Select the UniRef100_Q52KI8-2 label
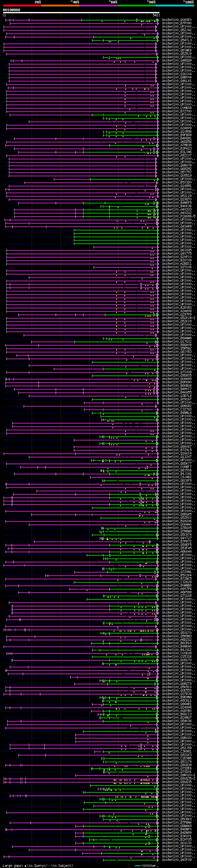Image resolution: width=197 pixels, height=868 pixels. tap(179, 318)
